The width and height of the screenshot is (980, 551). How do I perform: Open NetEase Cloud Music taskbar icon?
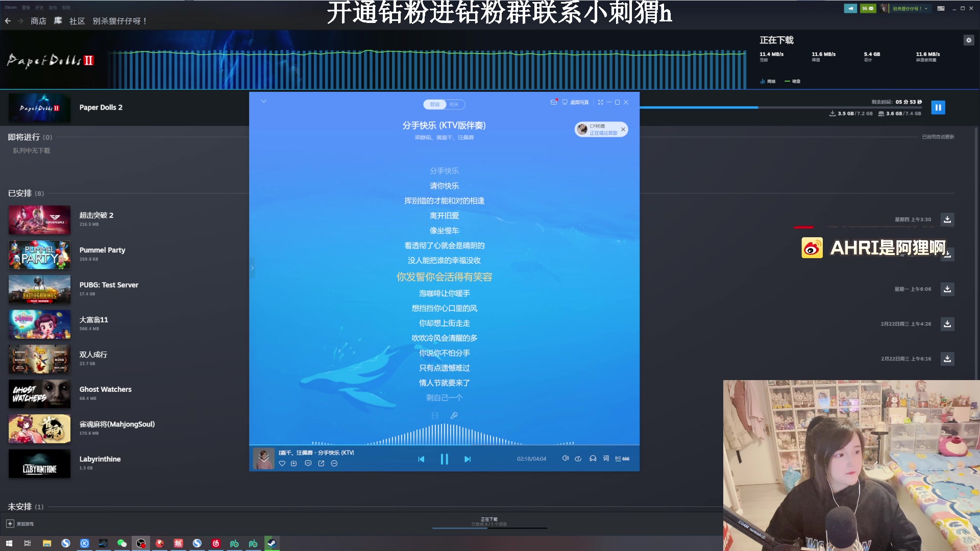(x=216, y=543)
